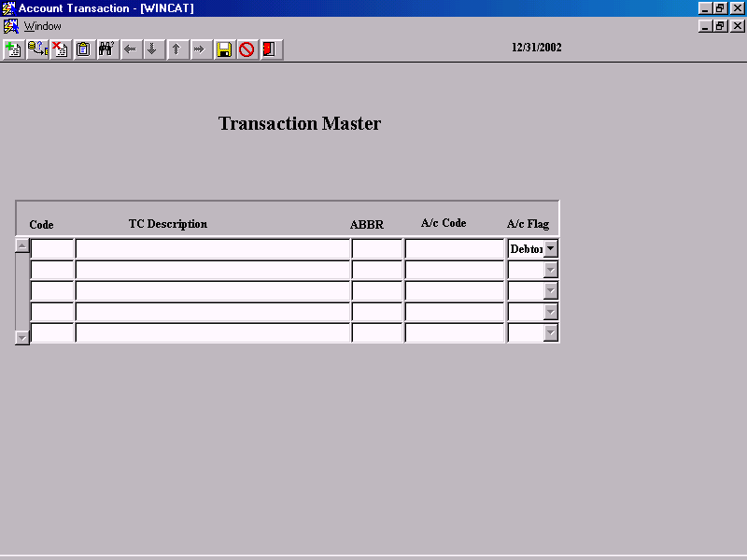Open the Clipboard paste icon
The height and width of the screenshot is (560, 747).
click(x=83, y=49)
